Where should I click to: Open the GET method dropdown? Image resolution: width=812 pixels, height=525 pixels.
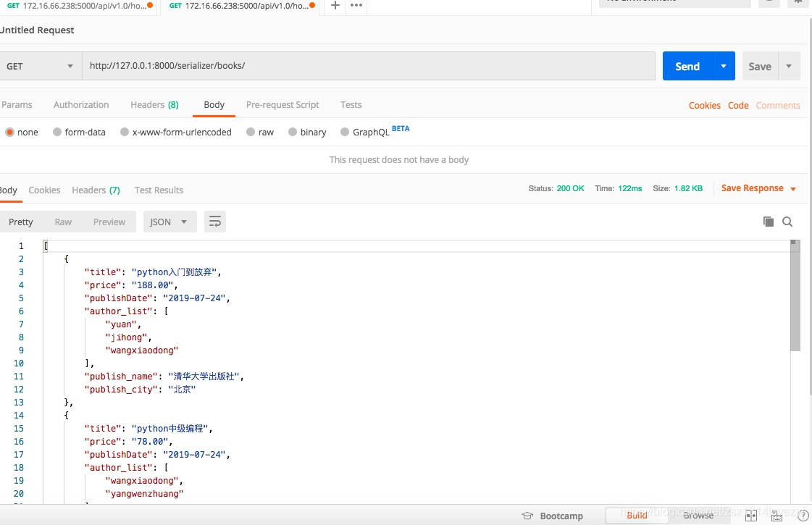[x=40, y=66]
